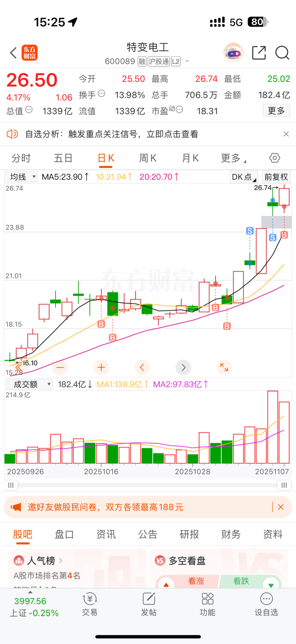Tap the orange megaphone banner icon
Image resolution: width=296 pixels, height=644 pixels.
(16, 507)
